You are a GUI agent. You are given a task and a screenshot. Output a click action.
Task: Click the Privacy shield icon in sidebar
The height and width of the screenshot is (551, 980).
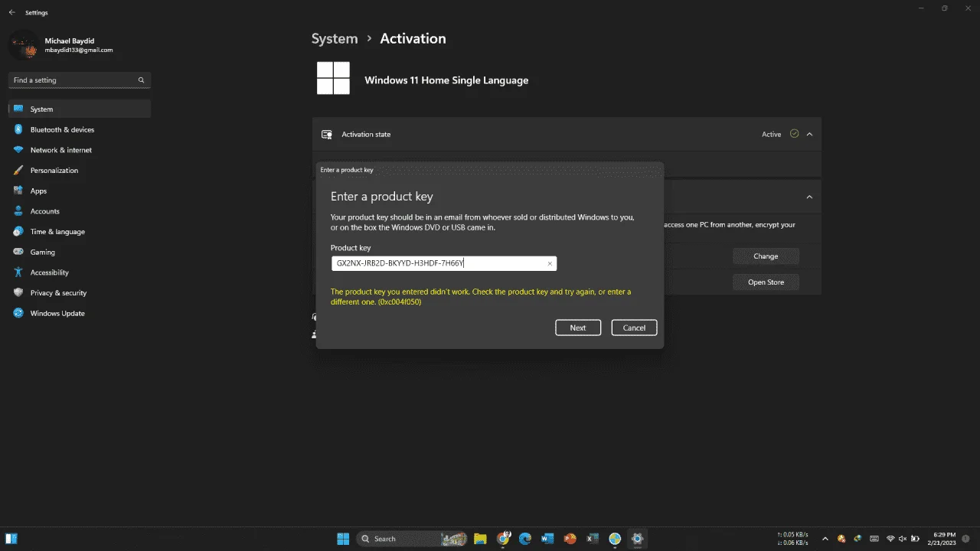(18, 293)
